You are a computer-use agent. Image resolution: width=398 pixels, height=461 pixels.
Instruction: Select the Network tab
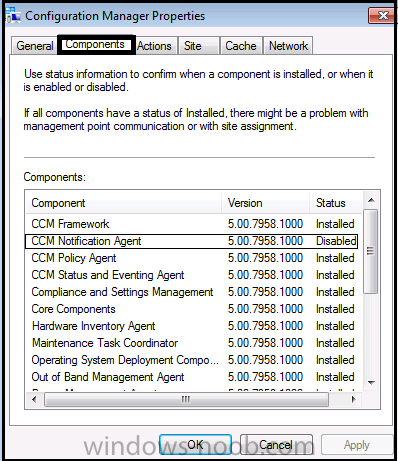[x=288, y=46]
